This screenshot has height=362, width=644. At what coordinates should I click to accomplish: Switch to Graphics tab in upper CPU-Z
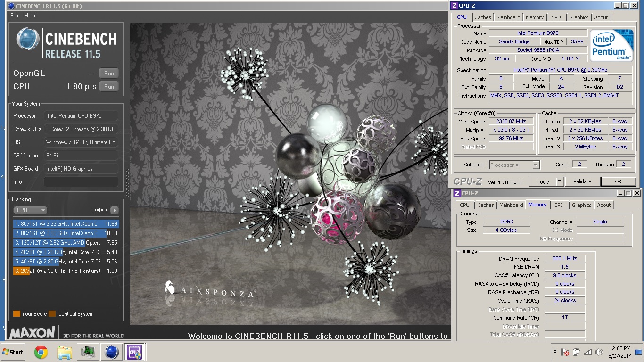point(578,17)
